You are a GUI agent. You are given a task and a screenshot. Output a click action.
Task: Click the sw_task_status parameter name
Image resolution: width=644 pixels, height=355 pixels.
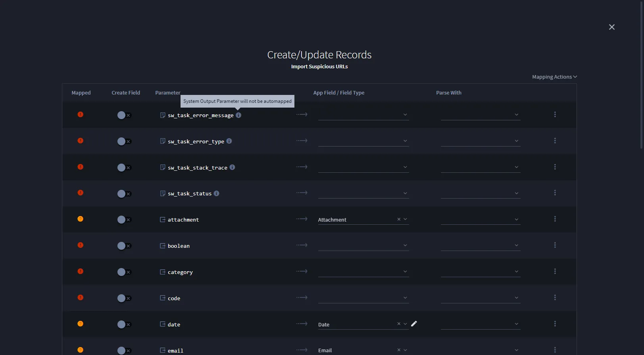pos(190,194)
